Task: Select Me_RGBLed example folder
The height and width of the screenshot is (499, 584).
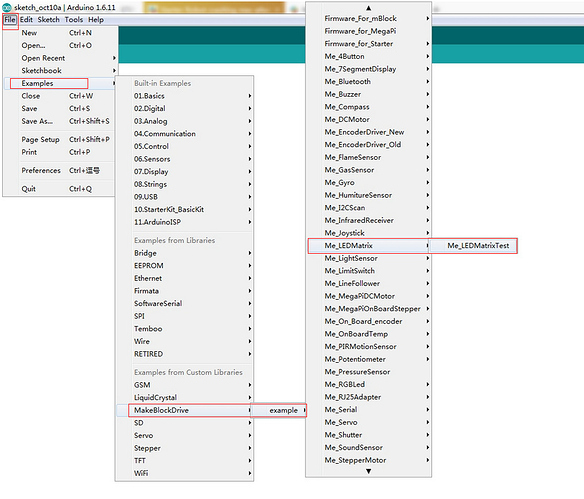Action: pyautogui.click(x=369, y=385)
